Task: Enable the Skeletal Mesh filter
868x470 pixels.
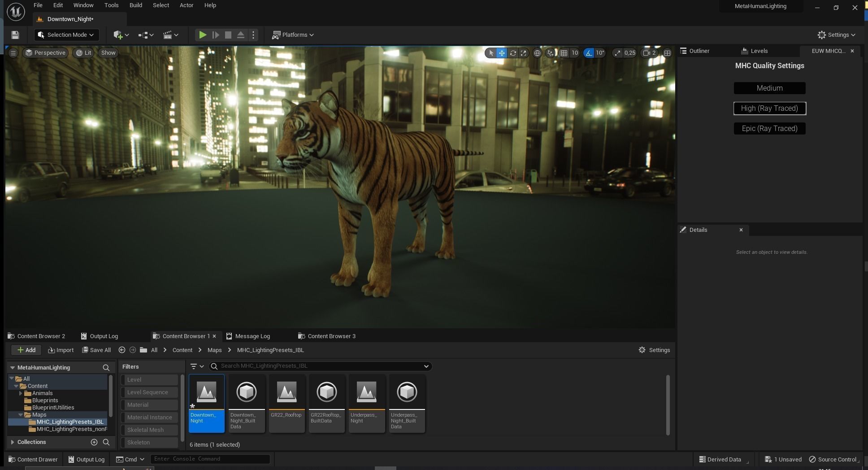Action: (150, 430)
